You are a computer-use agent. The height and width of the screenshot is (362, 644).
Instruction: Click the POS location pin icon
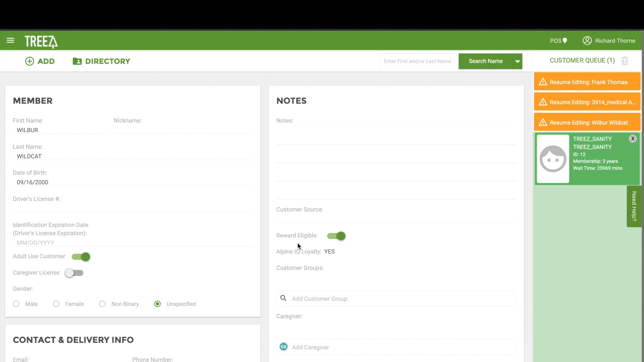pyautogui.click(x=565, y=41)
